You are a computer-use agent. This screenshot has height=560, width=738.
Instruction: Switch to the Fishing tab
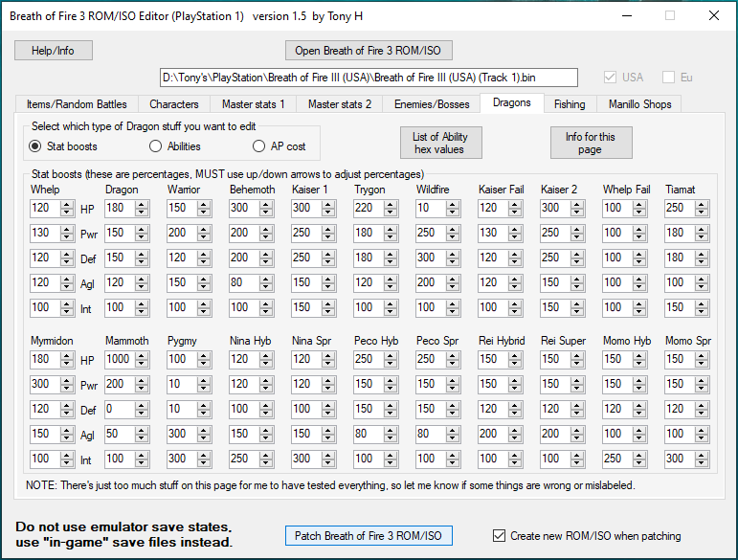pyautogui.click(x=570, y=103)
